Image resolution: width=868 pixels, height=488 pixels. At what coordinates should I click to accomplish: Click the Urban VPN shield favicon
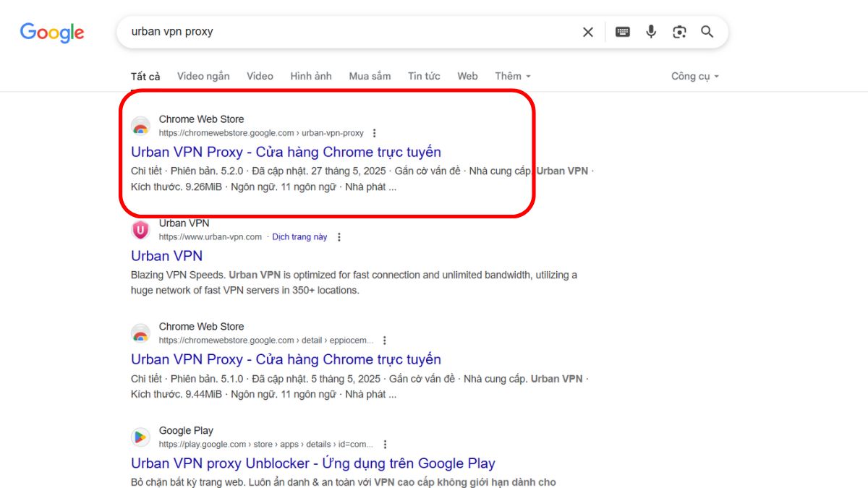(140, 231)
